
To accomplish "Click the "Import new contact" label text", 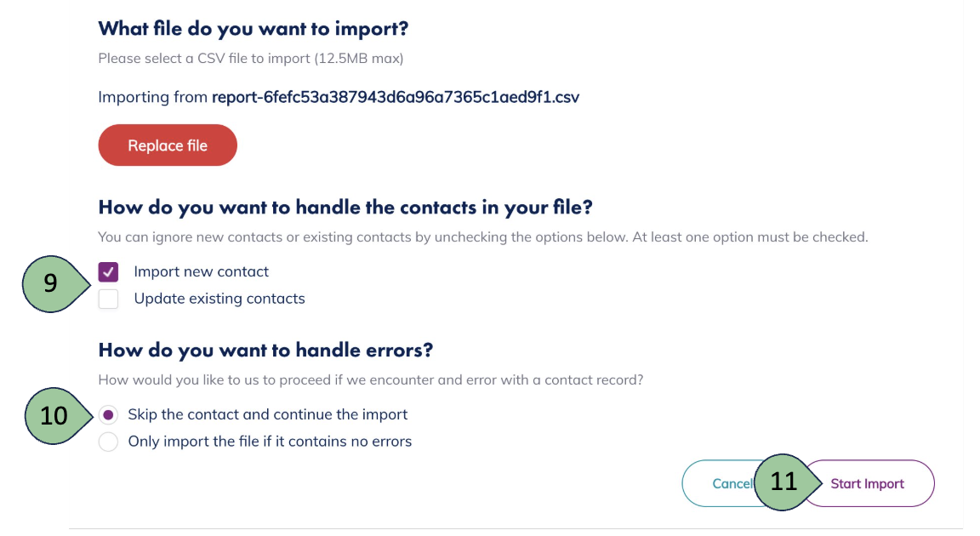I will pyautogui.click(x=201, y=272).
